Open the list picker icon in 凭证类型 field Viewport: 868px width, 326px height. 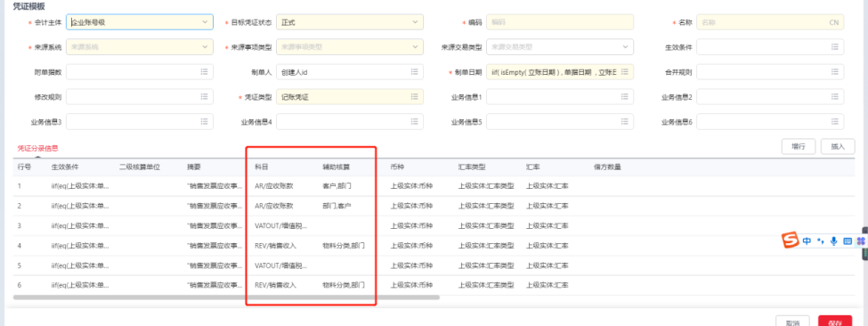click(x=414, y=97)
